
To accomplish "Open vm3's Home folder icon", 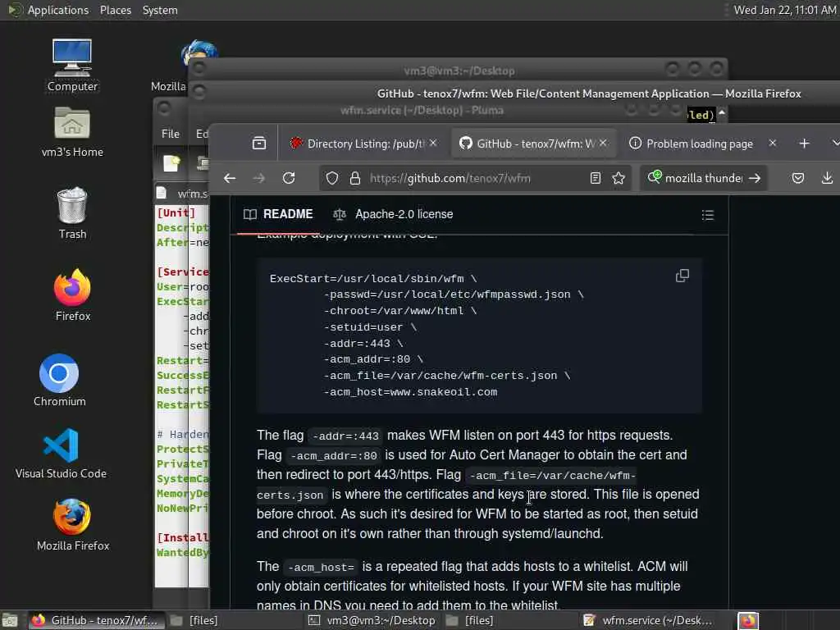I will point(72,132).
